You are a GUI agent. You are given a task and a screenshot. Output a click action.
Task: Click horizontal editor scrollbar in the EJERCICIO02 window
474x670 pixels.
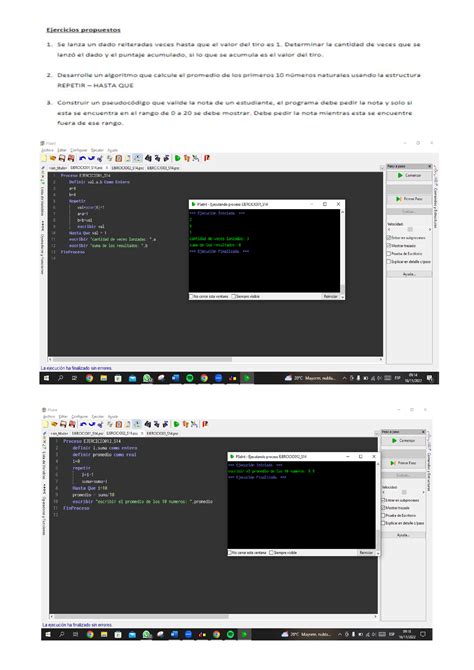click(213, 617)
